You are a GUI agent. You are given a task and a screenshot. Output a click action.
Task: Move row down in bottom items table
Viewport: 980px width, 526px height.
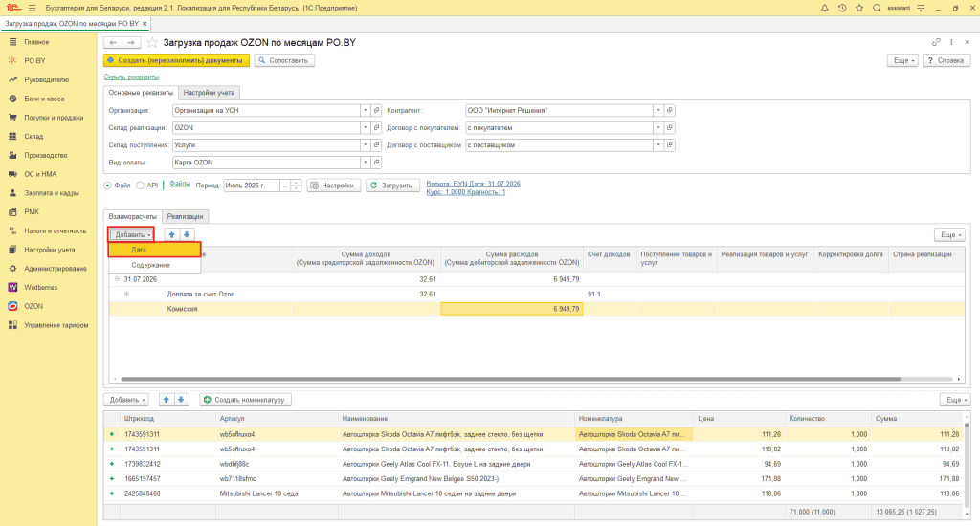[x=181, y=400]
